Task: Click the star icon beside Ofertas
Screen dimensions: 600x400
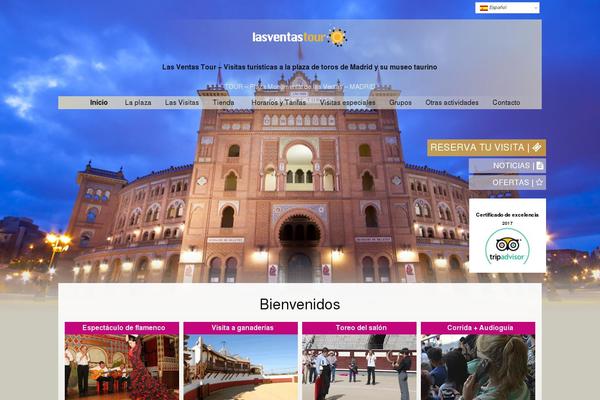Action: (x=539, y=183)
